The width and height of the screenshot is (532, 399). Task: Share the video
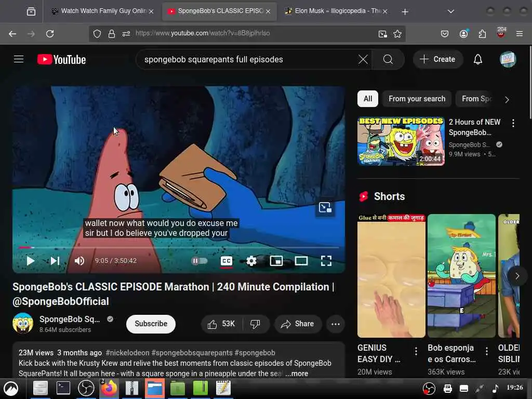(298, 324)
